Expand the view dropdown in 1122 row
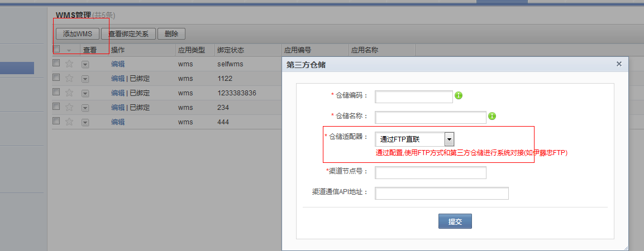The height and width of the screenshot is (251, 644). coord(85,79)
